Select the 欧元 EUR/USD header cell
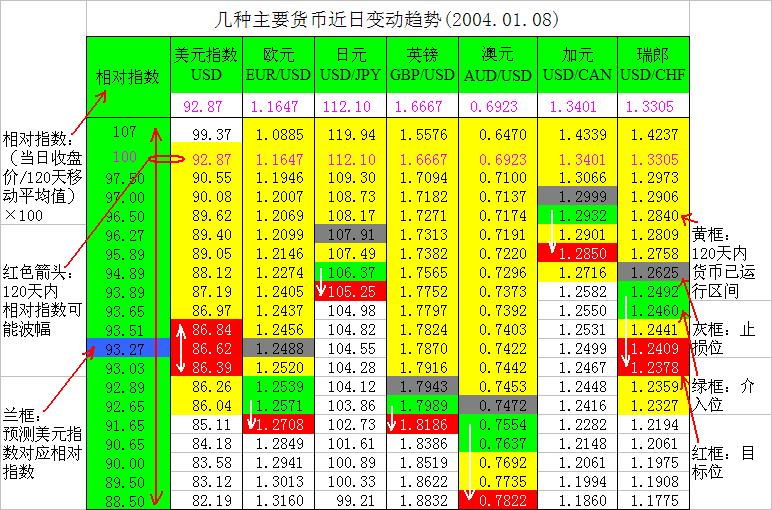This screenshot has width=772, height=510. tap(278, 64)
